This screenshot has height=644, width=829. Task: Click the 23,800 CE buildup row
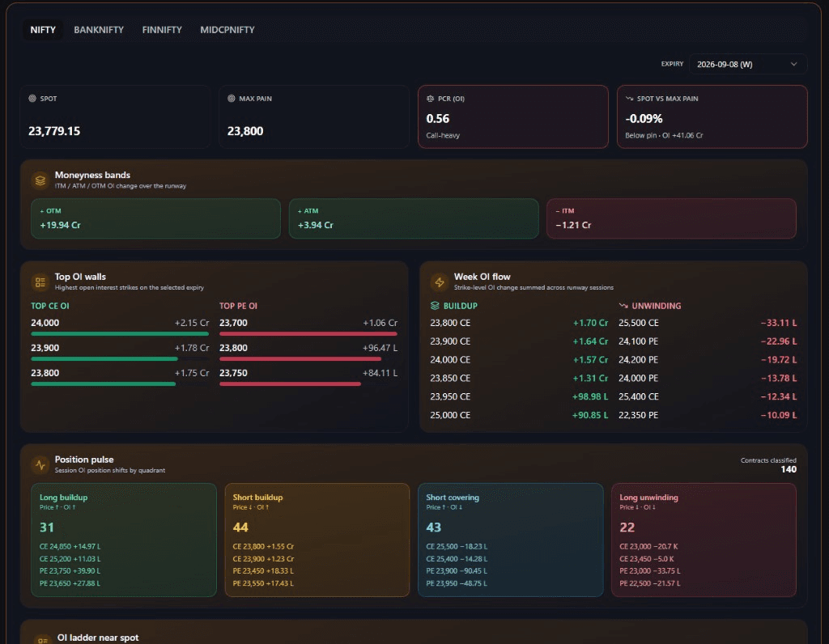519,323
